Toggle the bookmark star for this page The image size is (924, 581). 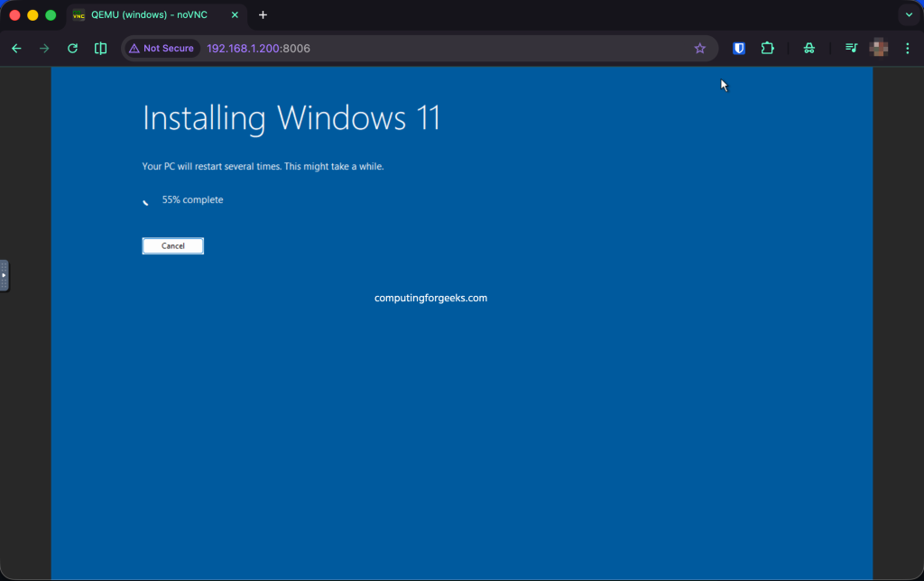[700, 48]
